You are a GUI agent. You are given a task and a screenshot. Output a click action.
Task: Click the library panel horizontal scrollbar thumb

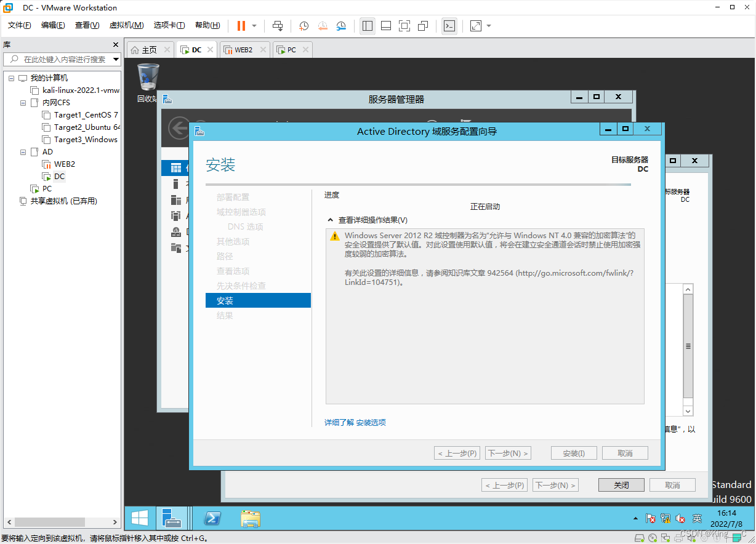(x=50, y=522)
